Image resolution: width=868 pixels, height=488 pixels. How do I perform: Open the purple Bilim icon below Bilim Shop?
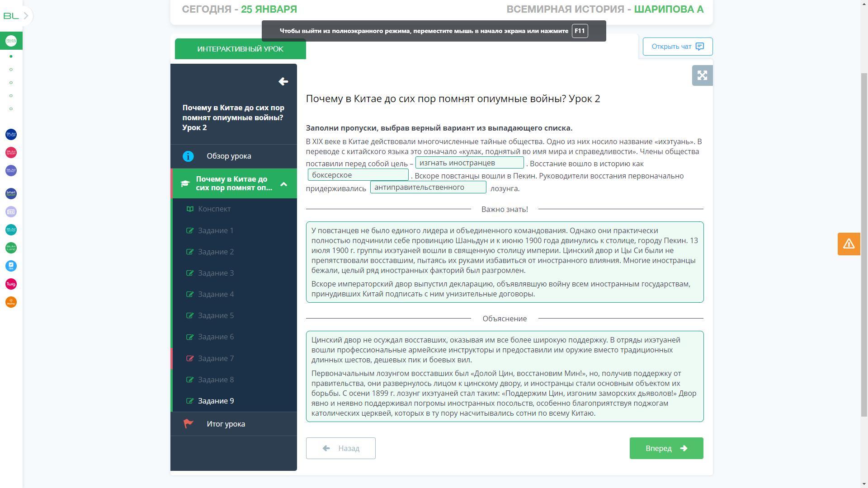click(11, 170)
